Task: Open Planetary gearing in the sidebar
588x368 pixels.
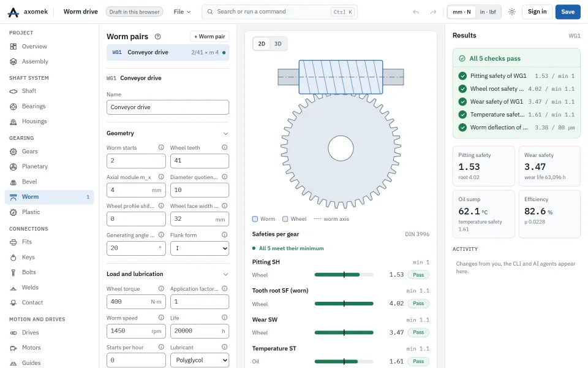Action: coord(49,166)
